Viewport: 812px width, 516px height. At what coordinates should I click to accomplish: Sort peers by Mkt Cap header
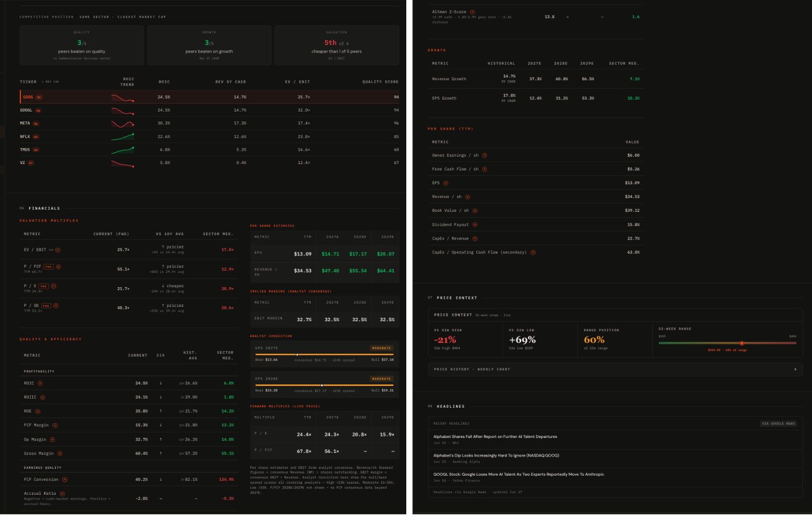(51, 82)
